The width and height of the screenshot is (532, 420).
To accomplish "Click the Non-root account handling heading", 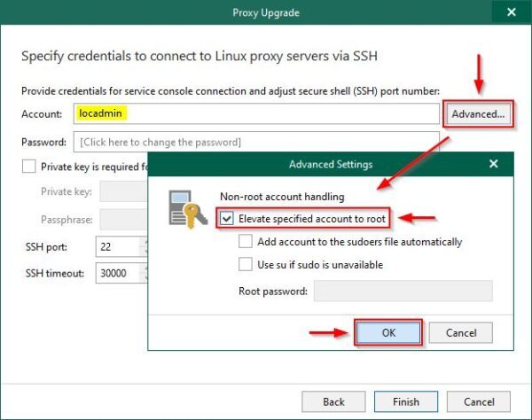I will pyautogui.click(x=282, y=197).
